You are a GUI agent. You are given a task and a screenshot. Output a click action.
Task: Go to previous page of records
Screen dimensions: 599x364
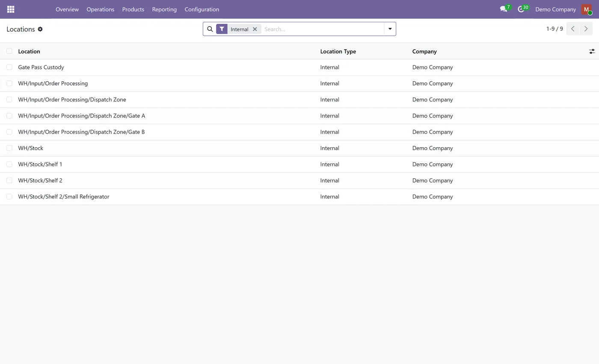click(x=573, y=29)
